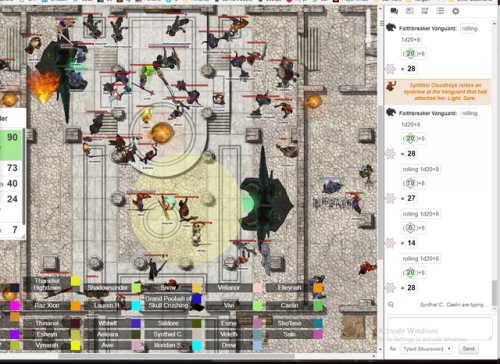The width and height of the screenshot is (500, 364).
Task: Click the sidebar collapse handle beside the chat
Action: pyautogui.click(x=381, y=23)
